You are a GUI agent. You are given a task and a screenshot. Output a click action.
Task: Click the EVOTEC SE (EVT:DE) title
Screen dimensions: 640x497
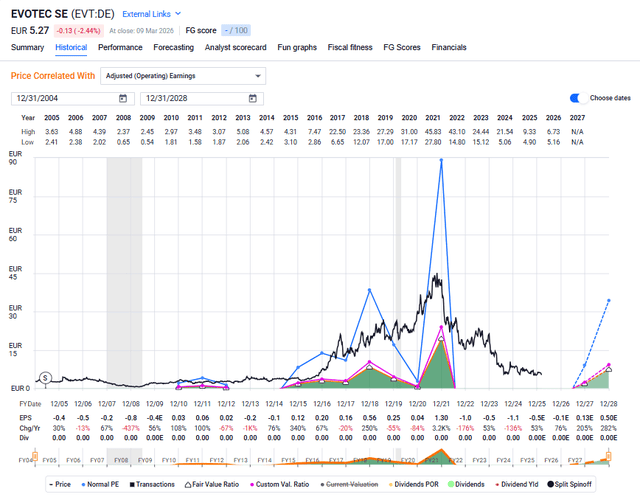[x=63, y=14]
